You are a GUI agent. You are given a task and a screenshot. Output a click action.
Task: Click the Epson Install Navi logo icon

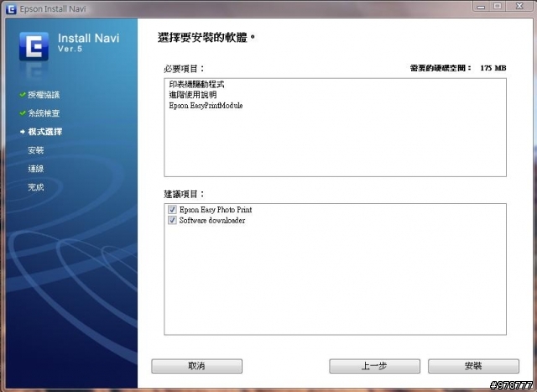pos(34,47)
